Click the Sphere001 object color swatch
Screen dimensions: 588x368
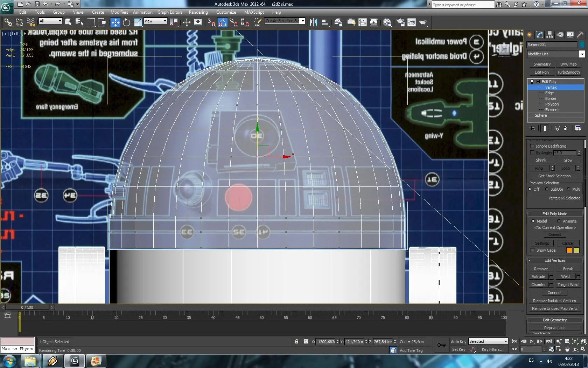click(x=582, y=45)
